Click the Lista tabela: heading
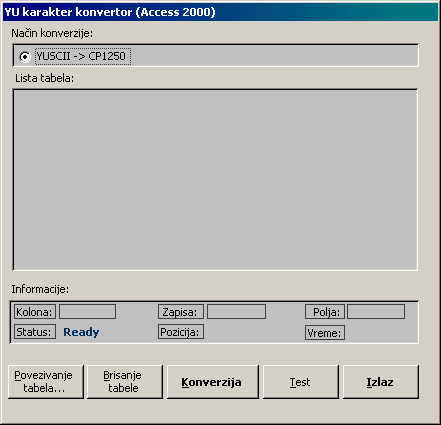 (x=44, y=78)
